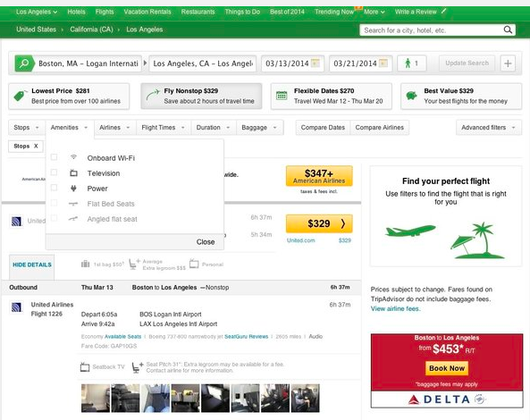Expand the Advanced filters dropdown

[x=488, y=128]
